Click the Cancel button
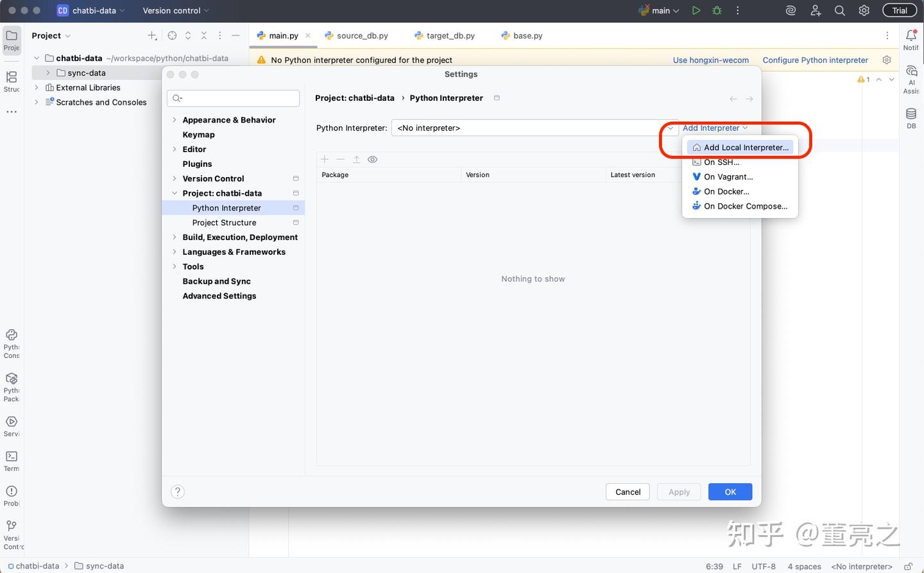 click(628, 492)
